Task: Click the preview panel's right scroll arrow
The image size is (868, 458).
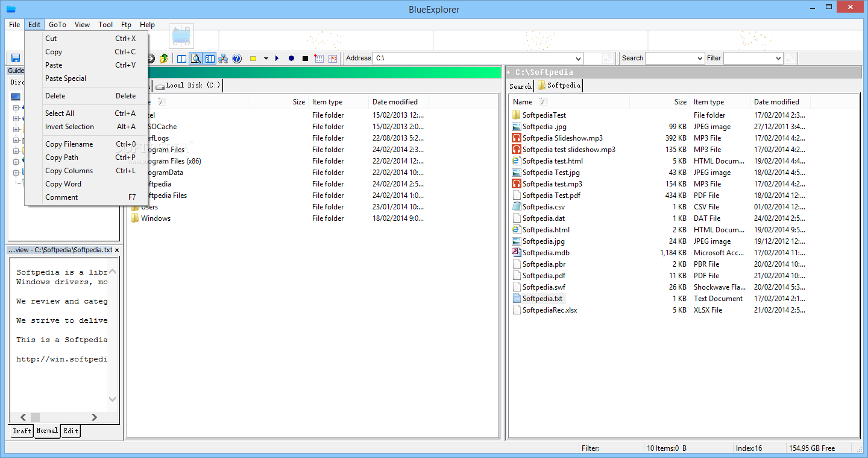Action: click(x=94, y=417)
